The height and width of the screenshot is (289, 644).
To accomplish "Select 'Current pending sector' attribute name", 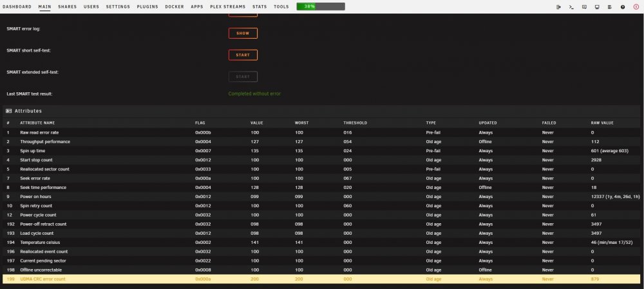I will (x=43, y=261).
